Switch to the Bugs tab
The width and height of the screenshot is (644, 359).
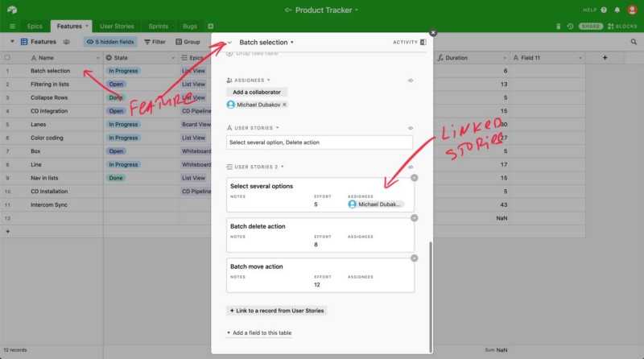pos(190,27)
